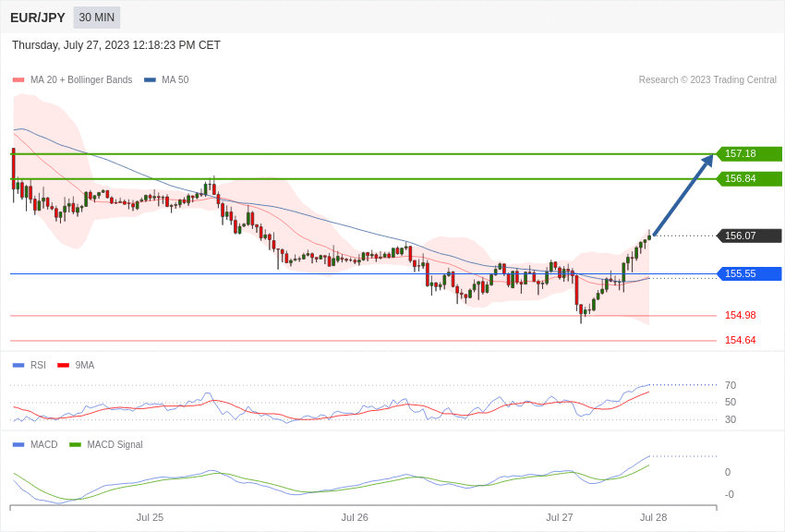Click the MA 20 + Bollinger Bands legend swatch
This screenshot has height=532, width=785.
tap(18, 80)
